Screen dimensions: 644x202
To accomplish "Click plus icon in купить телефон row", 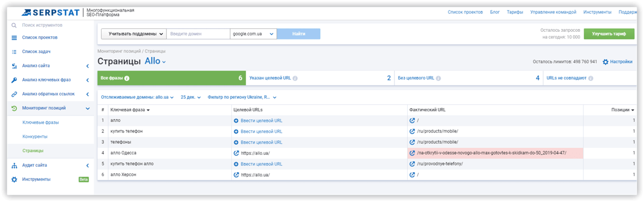I will [236, 132].
